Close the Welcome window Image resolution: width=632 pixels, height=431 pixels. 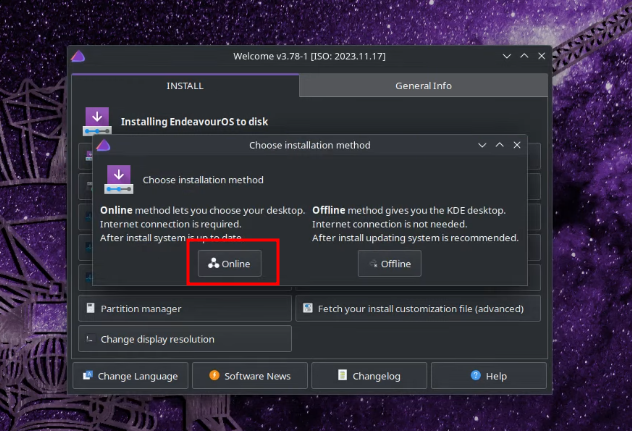[x=542, y=56]
